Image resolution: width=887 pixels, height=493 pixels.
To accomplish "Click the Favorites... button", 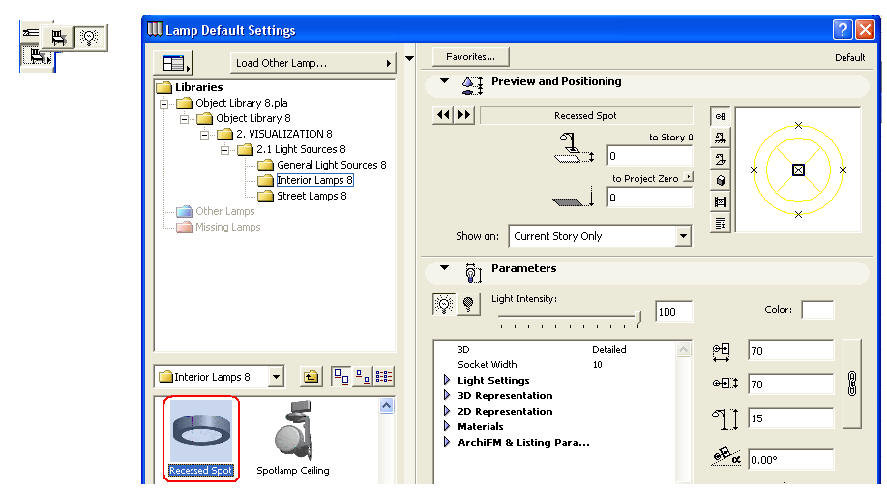I will (470, 57).
